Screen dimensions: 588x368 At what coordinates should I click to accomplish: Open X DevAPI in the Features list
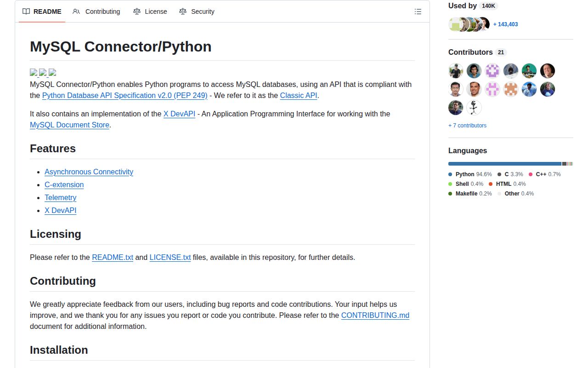point(60,210)
